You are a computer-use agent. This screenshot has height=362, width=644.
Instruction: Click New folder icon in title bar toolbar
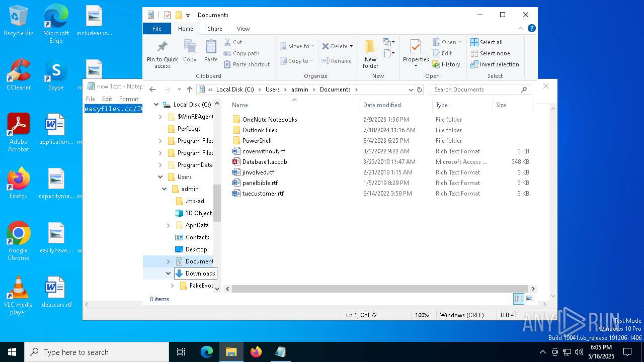pos(179,15)
